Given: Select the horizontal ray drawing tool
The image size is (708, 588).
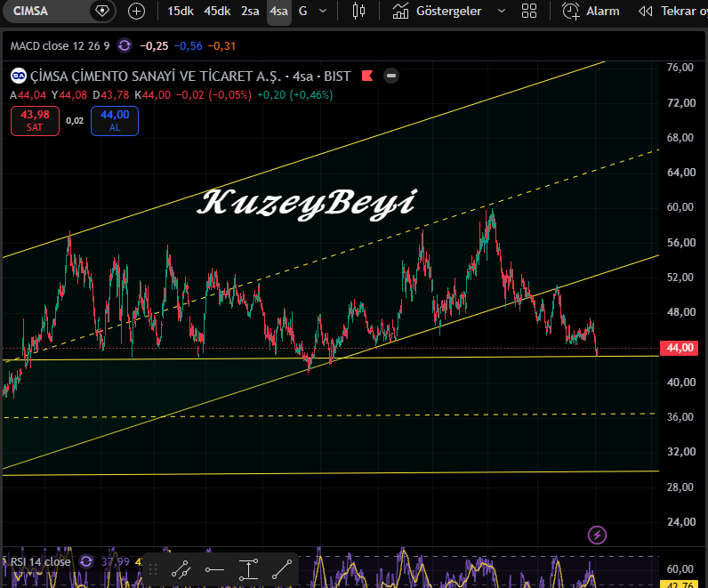Looking at the screenshot, I should [214, 569].
